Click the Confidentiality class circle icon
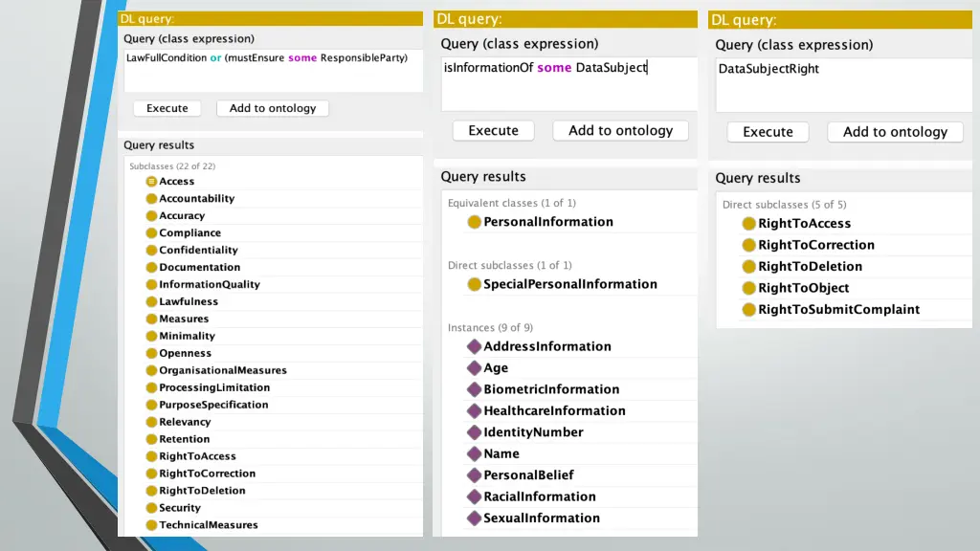 pos(151,250)
